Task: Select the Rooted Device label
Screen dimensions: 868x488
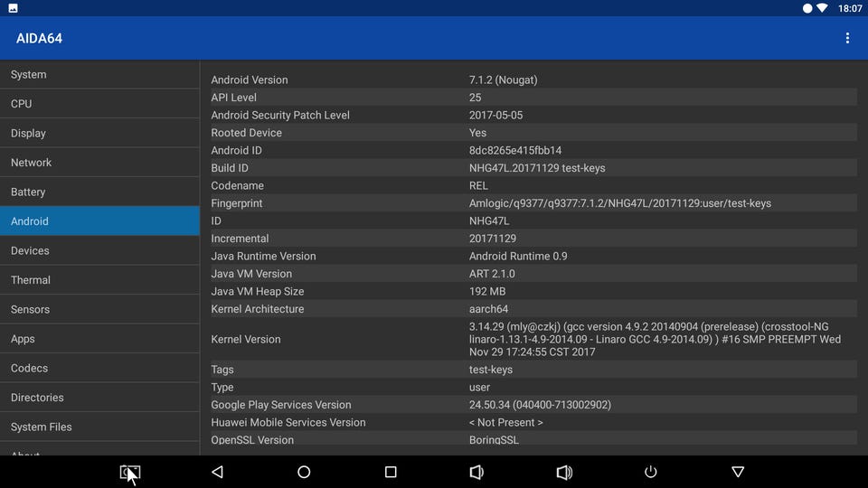Action: click(x=246, y=133)
